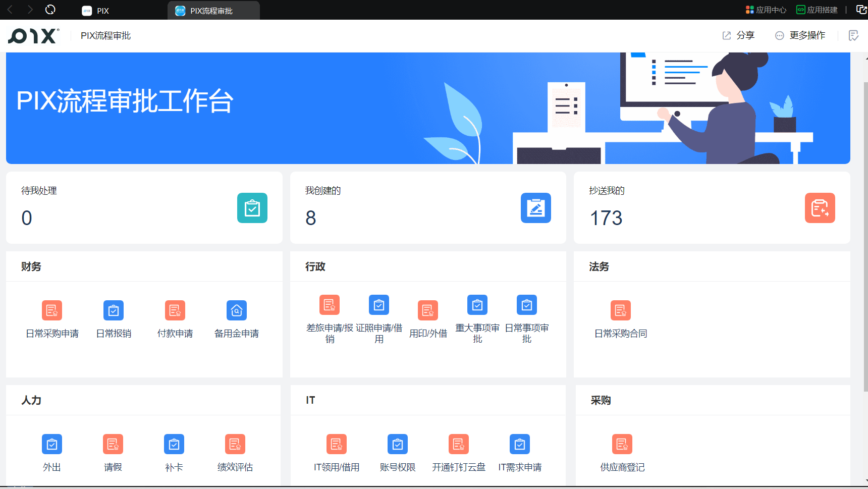Open the 付款申请 form icon
The image size is (868, 489).
click(175, 310)
